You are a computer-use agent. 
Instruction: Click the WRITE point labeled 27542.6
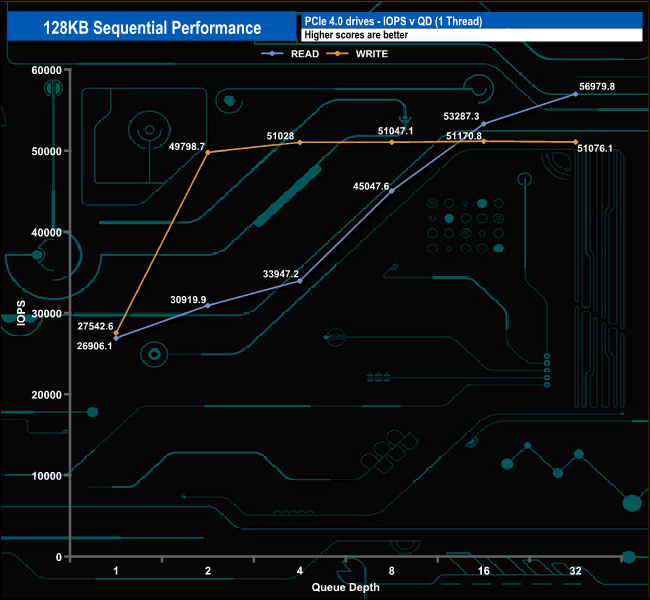click(116, 333)
